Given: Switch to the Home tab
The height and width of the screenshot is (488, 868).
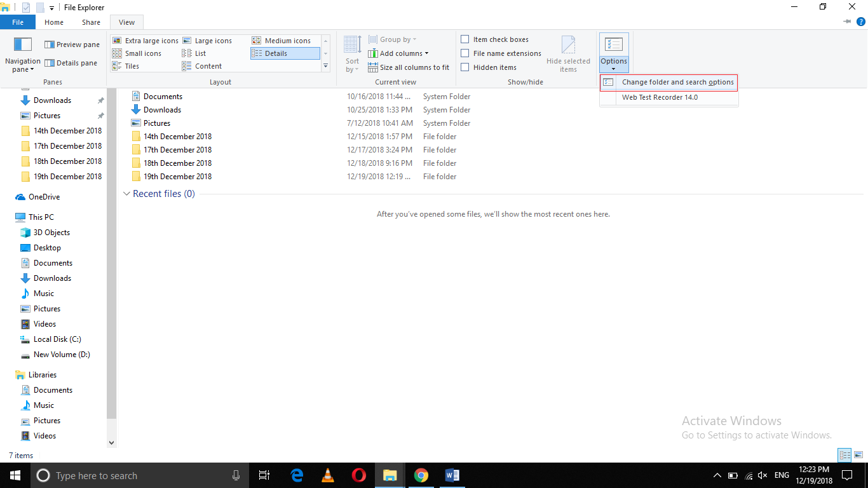Looking at the screenshot, I should (54, 22).
